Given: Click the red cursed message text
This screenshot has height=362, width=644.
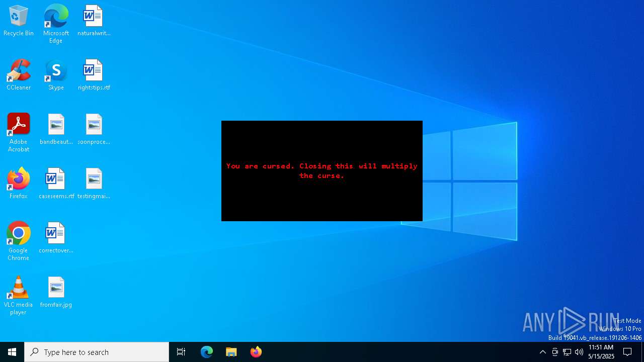Looking at the screenshot, I should [x=322, y=170].
